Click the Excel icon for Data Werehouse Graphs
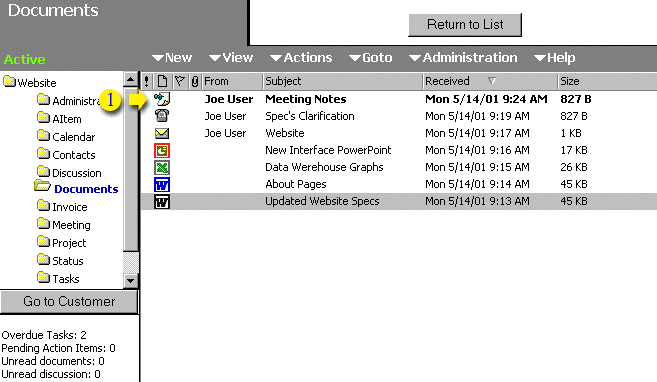The image size is (657, 382). (x=162, y=168)
